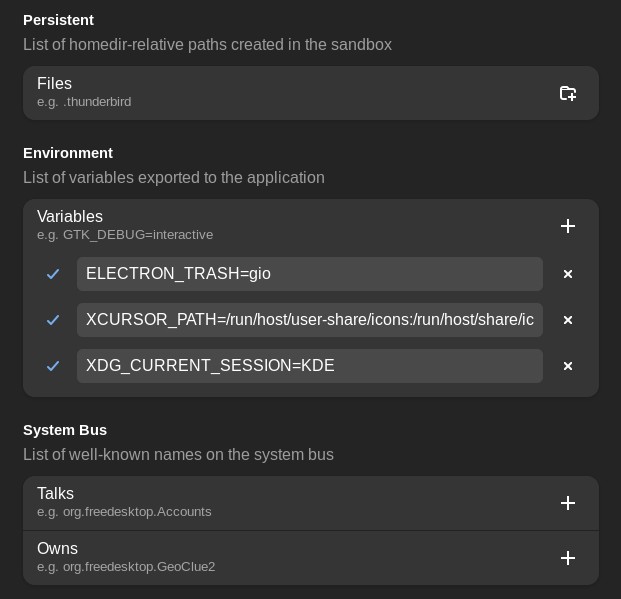Delete the XCURSOR_PATH variable entry
The image size is (621, 599).
pyautogui.click(x=568, y=320)
